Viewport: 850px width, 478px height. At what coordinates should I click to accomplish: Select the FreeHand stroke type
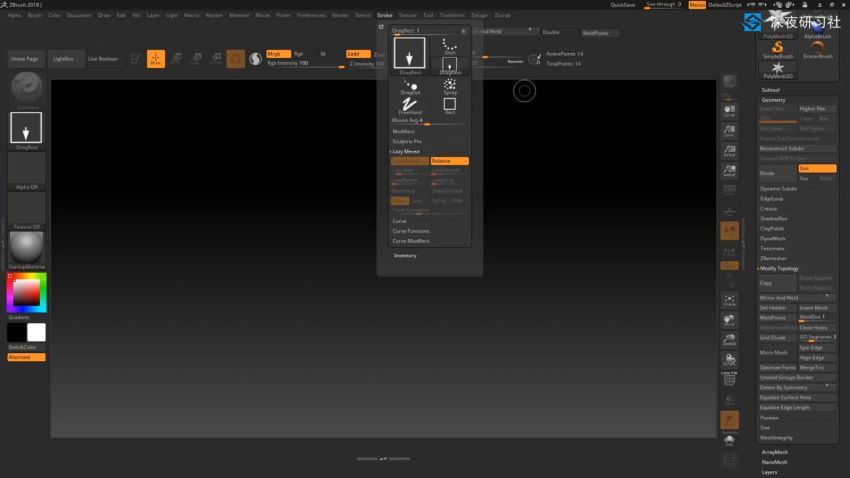(x=410, y=106)
